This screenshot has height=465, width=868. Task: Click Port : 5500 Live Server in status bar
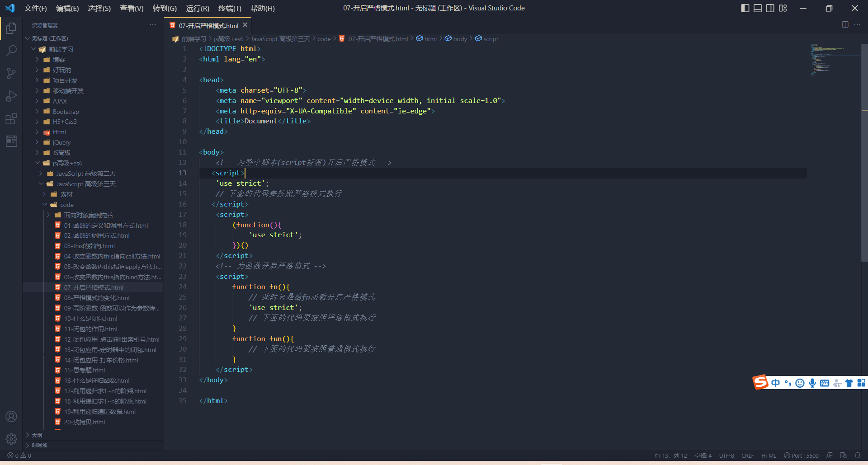(801, 456)
